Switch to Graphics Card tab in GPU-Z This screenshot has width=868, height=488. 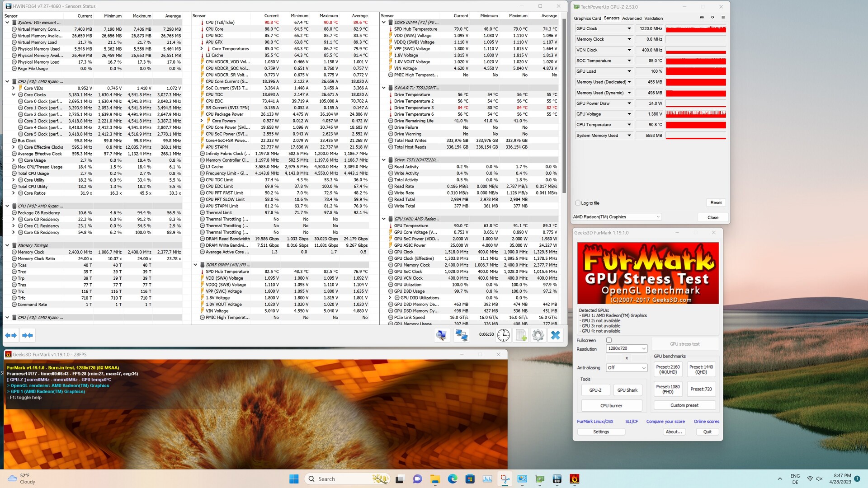[587, 18]
